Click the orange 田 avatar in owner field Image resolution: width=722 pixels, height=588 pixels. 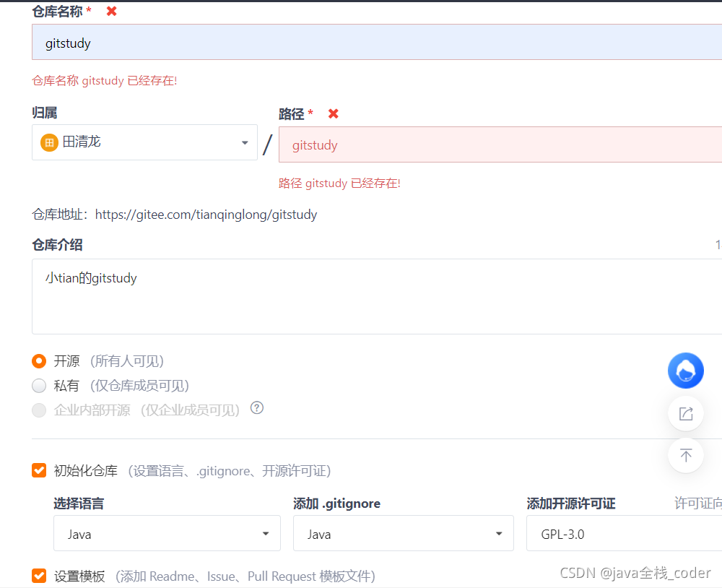click(x=49, y=142)
